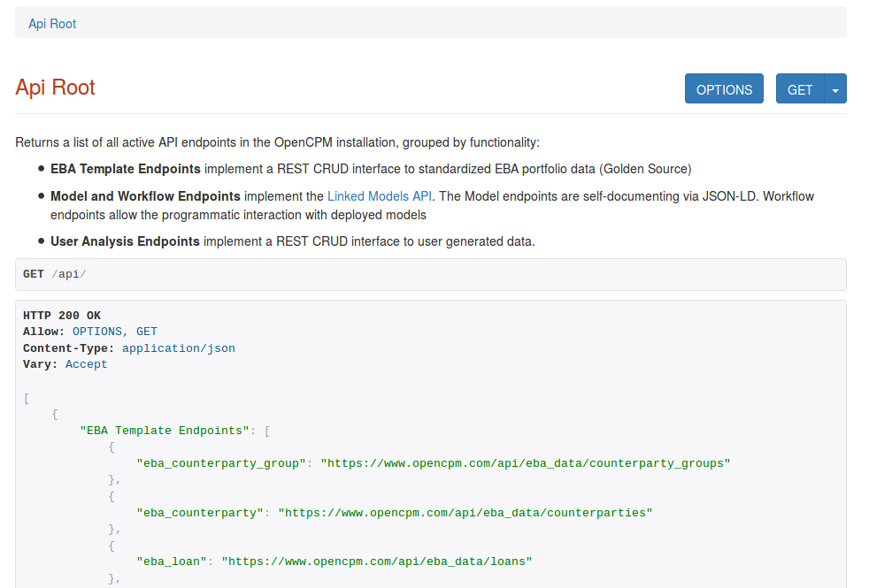Viewport: 869px width, 588px height.
Task: Open the counterparty_groups endpoint URL
Action: point(527,462)
